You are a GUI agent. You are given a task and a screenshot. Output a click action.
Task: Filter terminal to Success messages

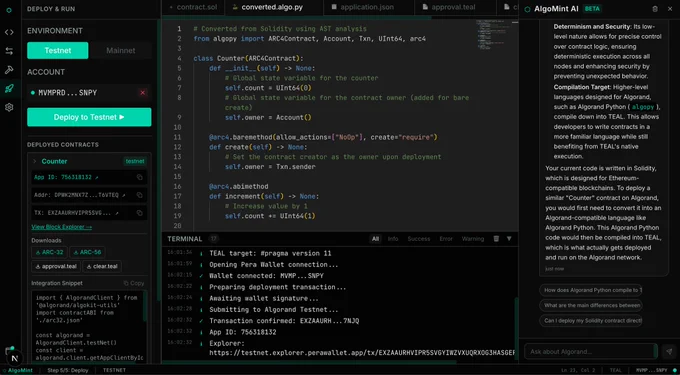pyautogui.click(x=418, y=239)
